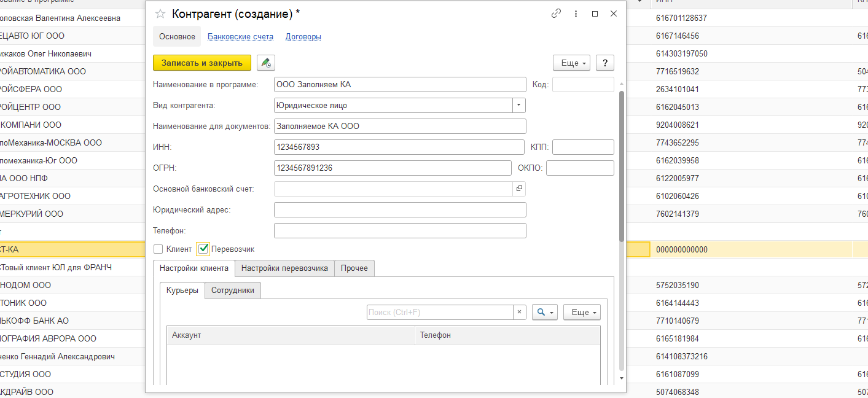Select the Прочее tab
Image resolution: width=868 pixels, height=398 pixels.
(x=354, y=268)
